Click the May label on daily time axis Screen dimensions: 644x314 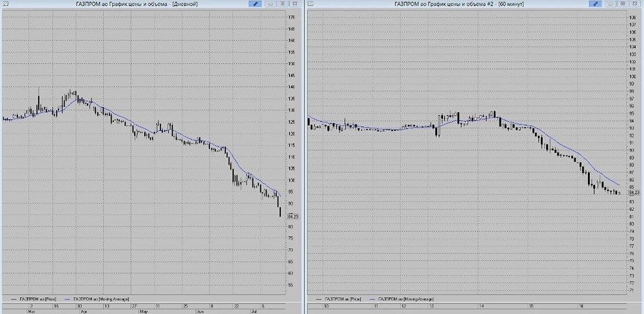144,312
